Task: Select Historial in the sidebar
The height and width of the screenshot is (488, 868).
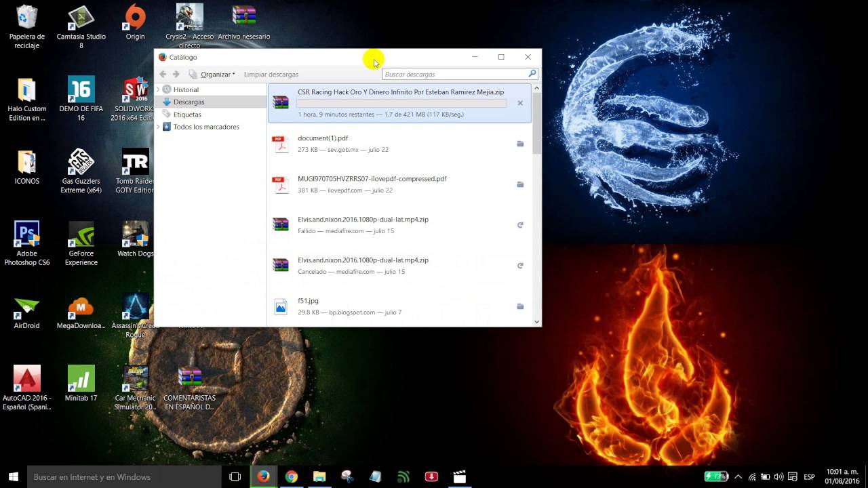Action: 186,89
